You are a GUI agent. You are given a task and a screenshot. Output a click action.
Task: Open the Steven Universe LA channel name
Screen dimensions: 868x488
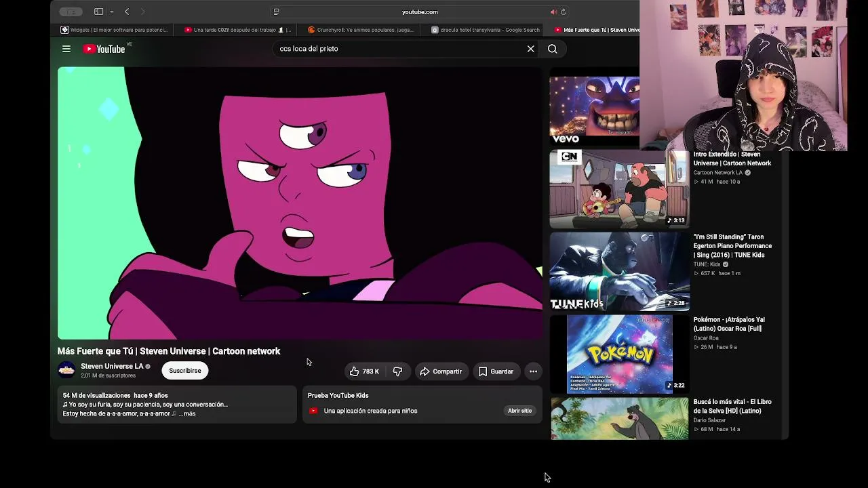112,366
